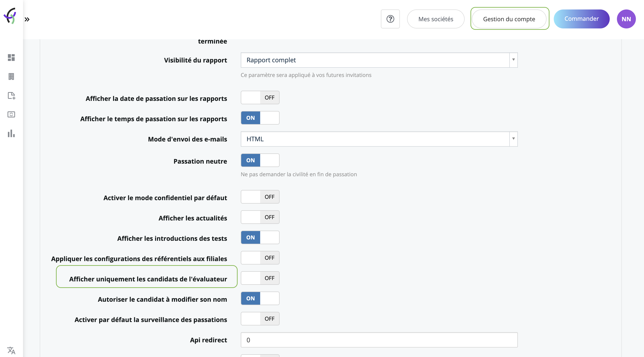Click label Afficher uniquement les candidats de l'évaluateur
The width and height of the screenshot is (644, 357).
click(x=148, y=279)
